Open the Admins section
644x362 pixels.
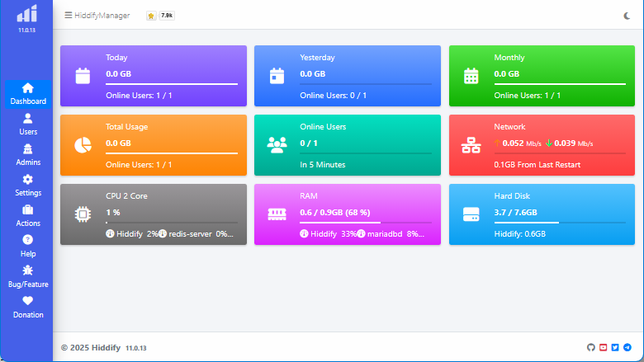point(28,154)
